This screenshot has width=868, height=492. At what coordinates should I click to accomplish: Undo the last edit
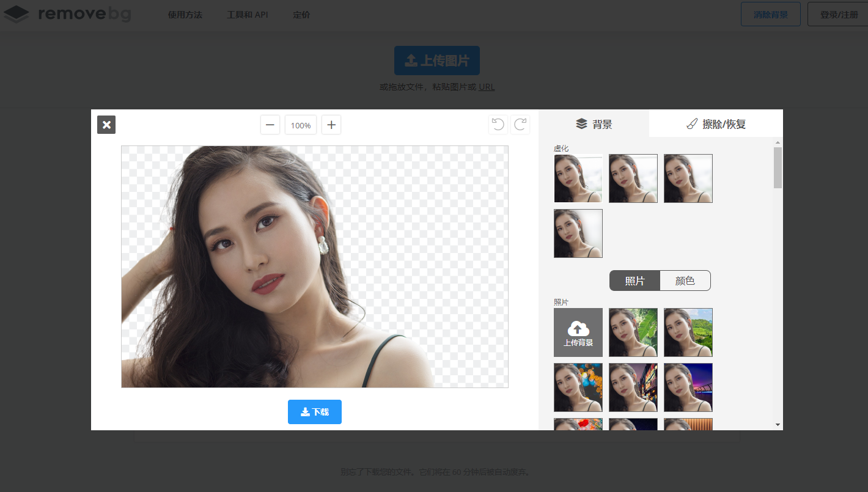click(x=498, y=125)
